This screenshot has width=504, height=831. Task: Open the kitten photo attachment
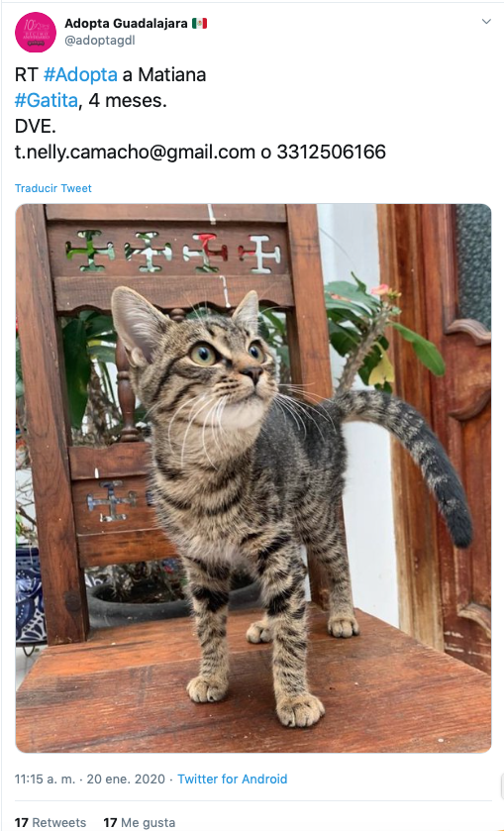[x=253, y=478]
